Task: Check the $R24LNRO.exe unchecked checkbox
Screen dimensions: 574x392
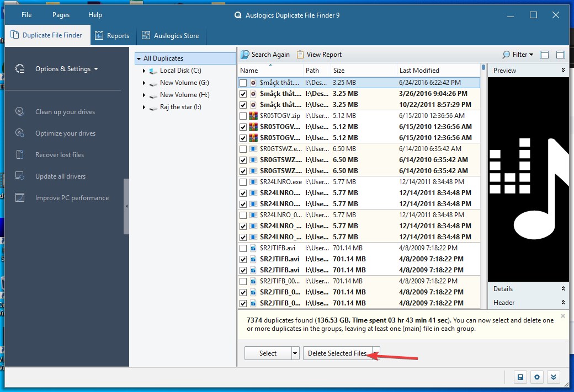Action: [243, 182]
